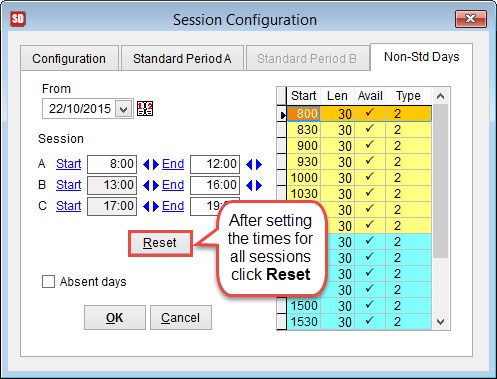Viewport: 497px width, 379px height.
Task: Select the 900 start time cell
Action: click(304, 146)
